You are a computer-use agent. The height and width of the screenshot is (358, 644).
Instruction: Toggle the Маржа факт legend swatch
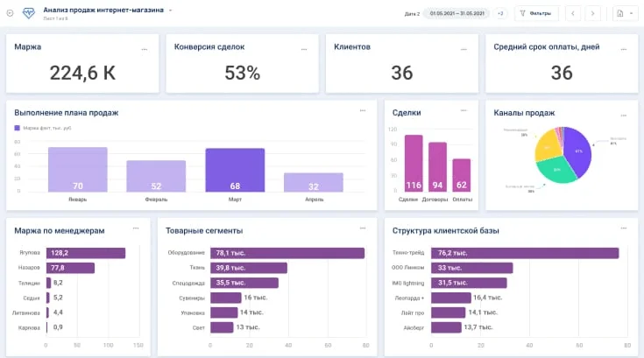coord(18,128)
